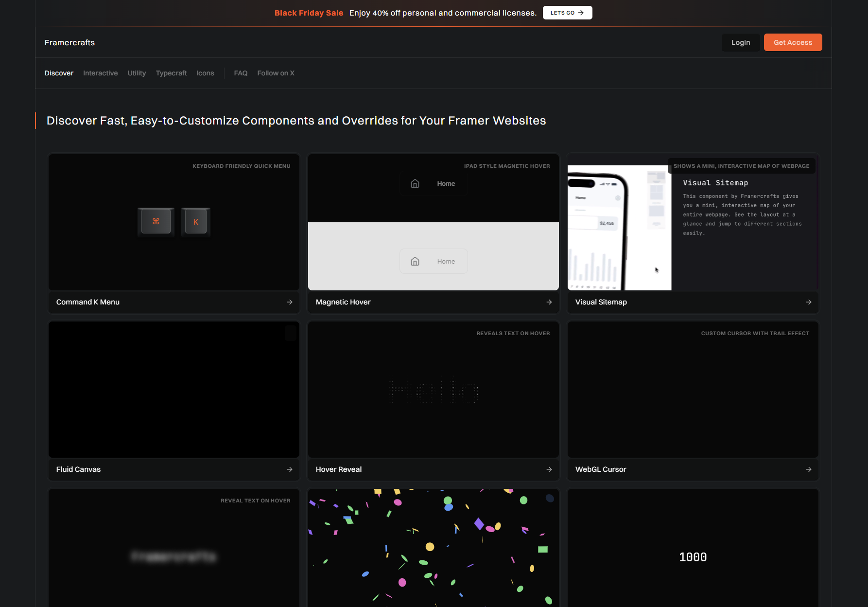This screenshot has height=607, width=868.
Task: Open the Visual Sitemap card title
Action: pyautogui.click(x=601, y=302)
